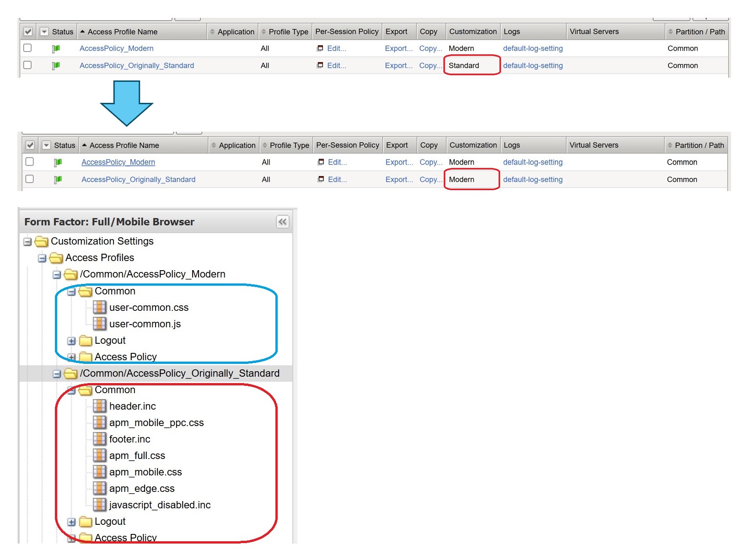The height and width of the screenshot is (560, 748).
Task: Open the apm_edge.css file
Action: pyautogui.click(x=141, y=488)
